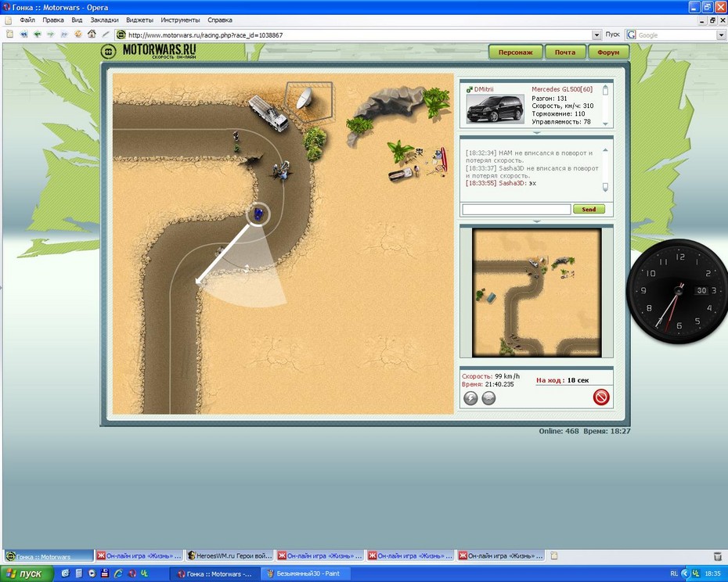
Task: Click the pencil wand toolbar icon
Action: pyautogui.click(x=106, y=34)
